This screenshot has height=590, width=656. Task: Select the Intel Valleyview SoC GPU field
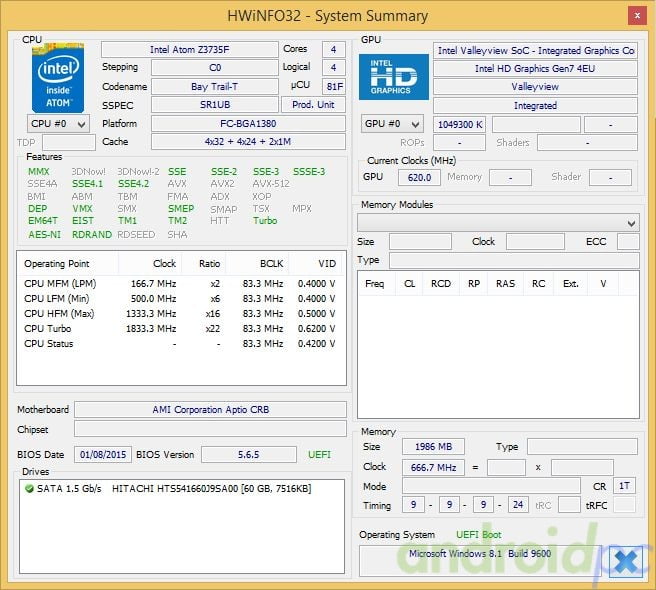click(535, 51)
